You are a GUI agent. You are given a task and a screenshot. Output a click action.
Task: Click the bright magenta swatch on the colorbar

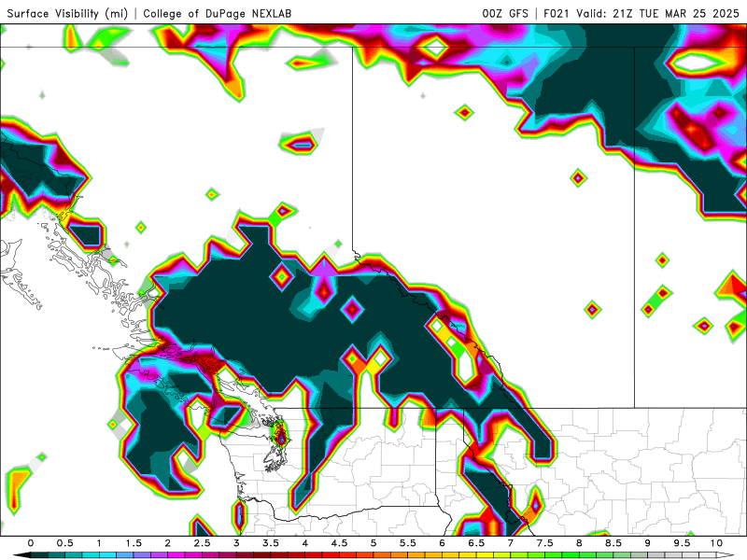tap(176, 555)
